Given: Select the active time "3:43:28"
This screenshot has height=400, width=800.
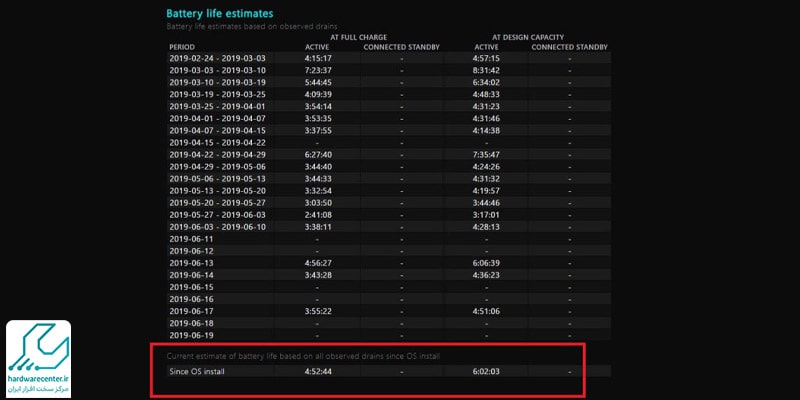Looking at the screenshot, I should (x=318, y=276).
